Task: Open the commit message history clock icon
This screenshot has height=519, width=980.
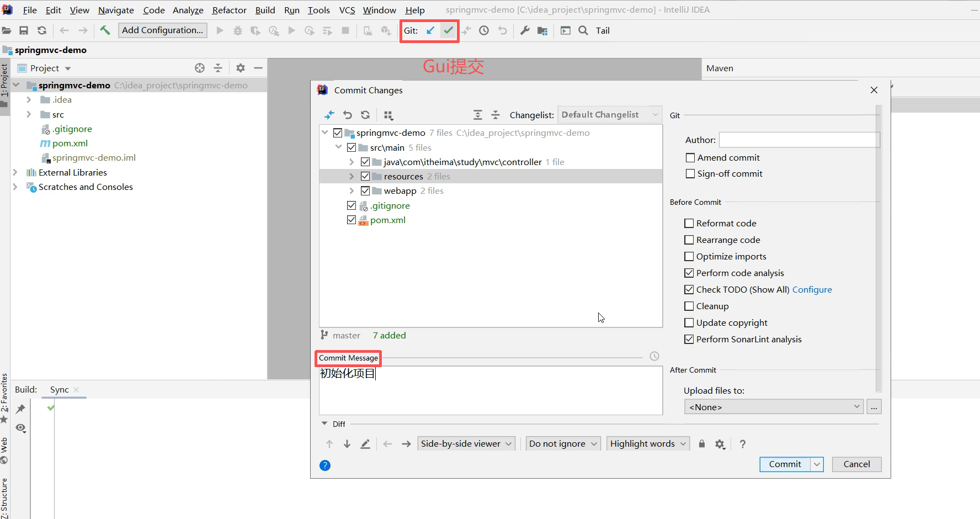Action: tap(654, 356)
